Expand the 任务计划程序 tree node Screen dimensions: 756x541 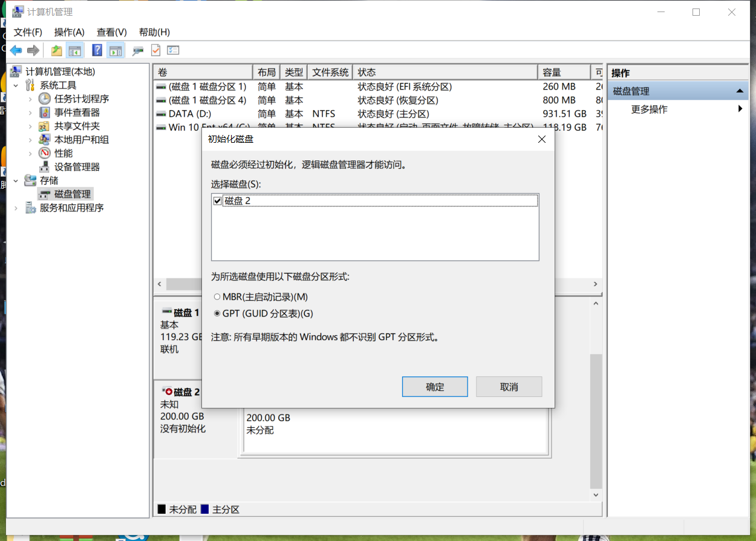[30, 99]
